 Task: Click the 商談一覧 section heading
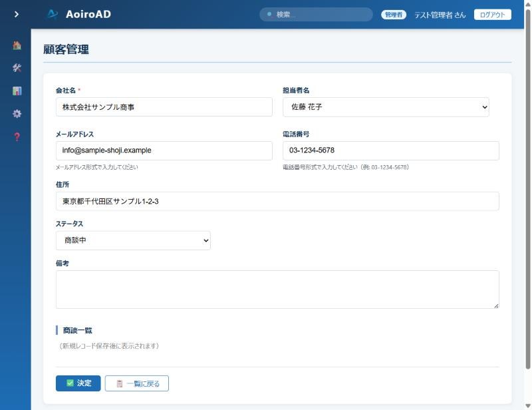pyautogui.click(x=77, y=330)
